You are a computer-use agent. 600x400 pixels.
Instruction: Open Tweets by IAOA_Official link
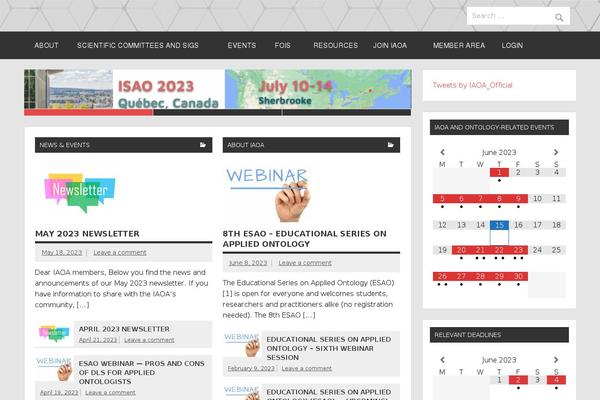tap(472, 85)
